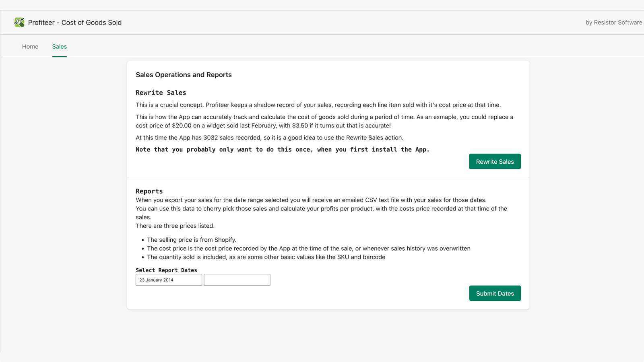Screen dimensions: 644x362
Task: Select the Sales tab
Action: tap(59, 47)
